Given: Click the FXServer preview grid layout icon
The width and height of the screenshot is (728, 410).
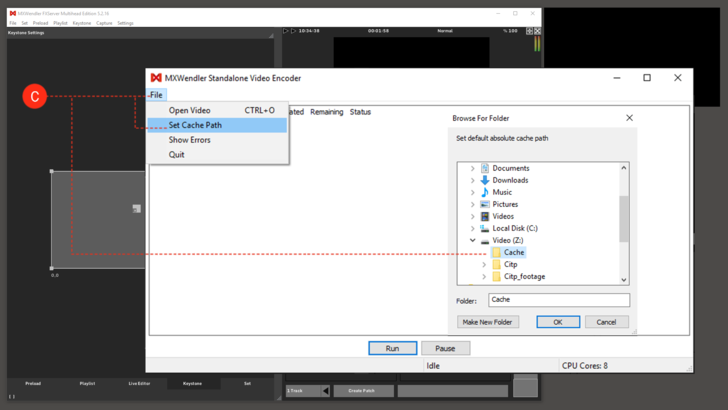Looking at the screenshot, I should pyautogui.click(x=529, y=31).
